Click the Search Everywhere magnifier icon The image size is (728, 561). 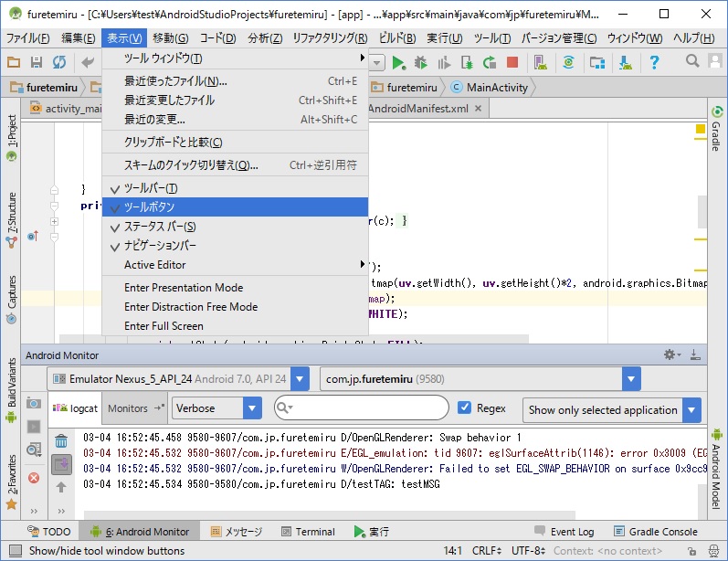coord(692,61)
